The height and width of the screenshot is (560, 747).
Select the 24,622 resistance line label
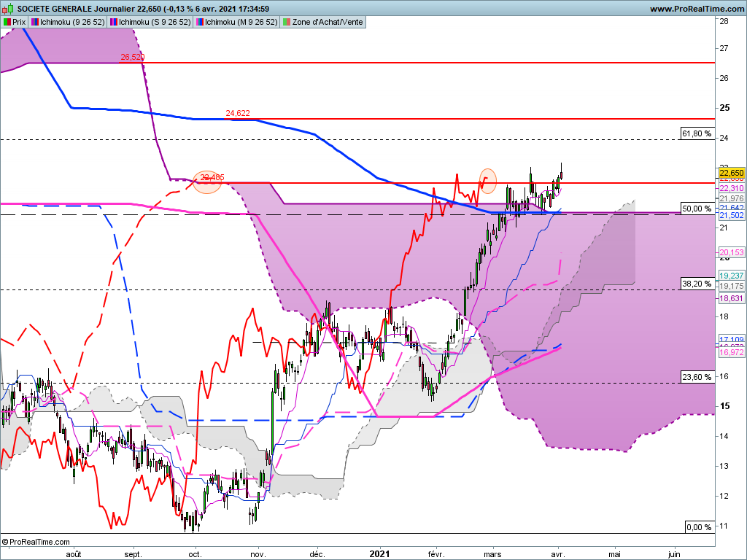pyautogui.click(x=238, y=113)
